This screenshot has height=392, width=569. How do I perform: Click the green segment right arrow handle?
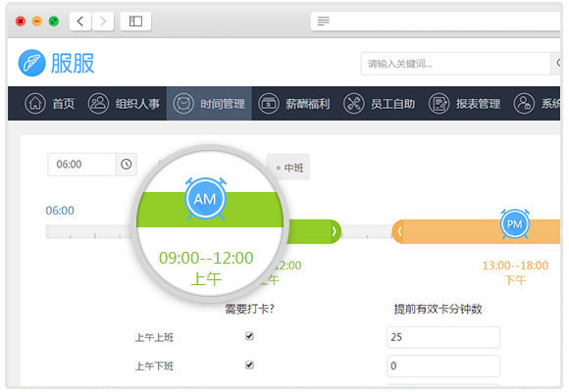tap(334, 231)
